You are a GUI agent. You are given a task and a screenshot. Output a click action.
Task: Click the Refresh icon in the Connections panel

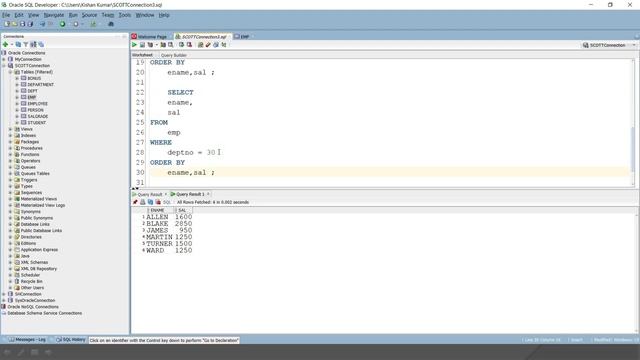pos(18,44)
